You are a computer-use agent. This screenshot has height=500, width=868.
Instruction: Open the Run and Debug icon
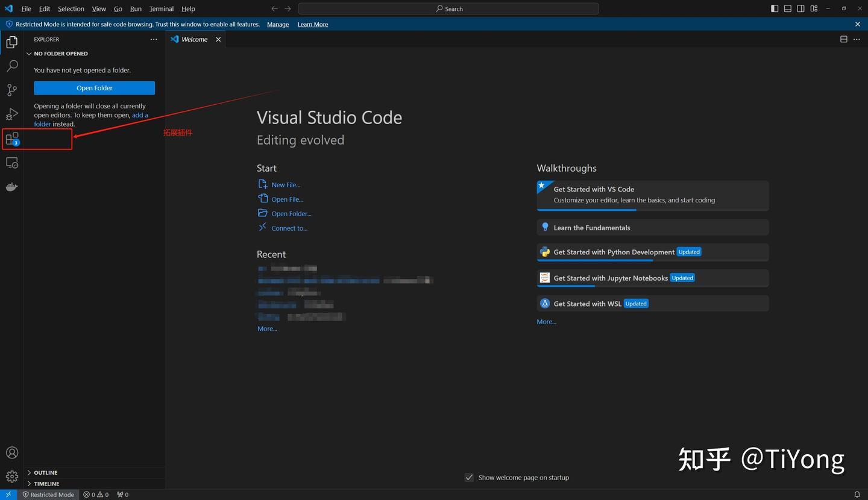tap(12, 114)
